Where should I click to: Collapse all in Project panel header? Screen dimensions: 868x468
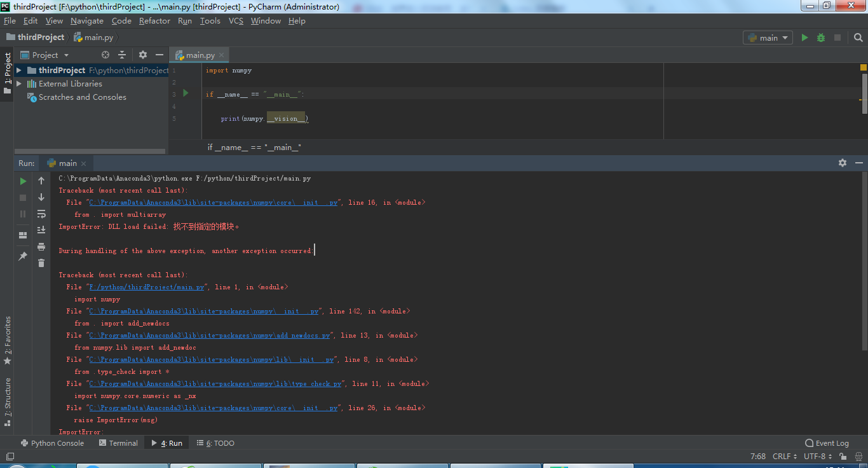pos(122,55)
